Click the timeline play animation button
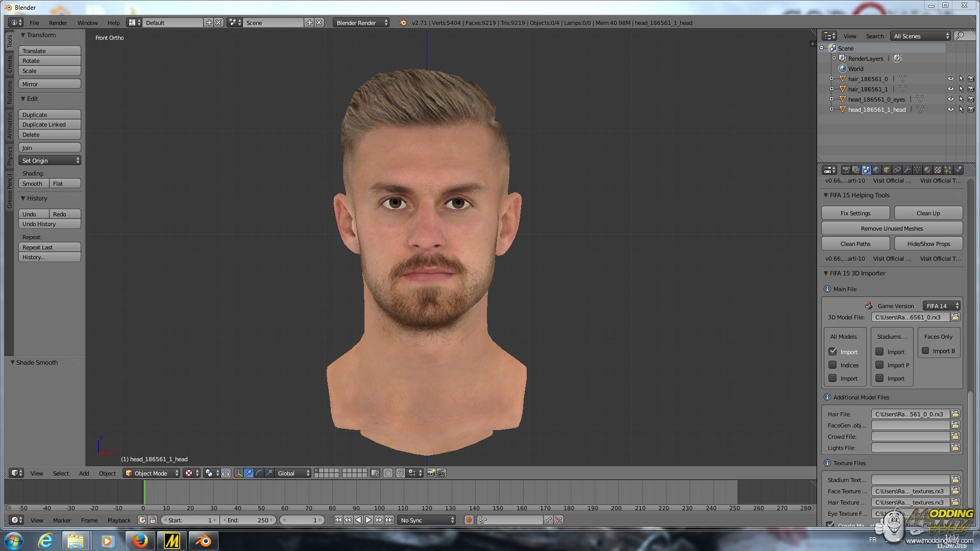 pyautogui.click(x=369, y=520)
